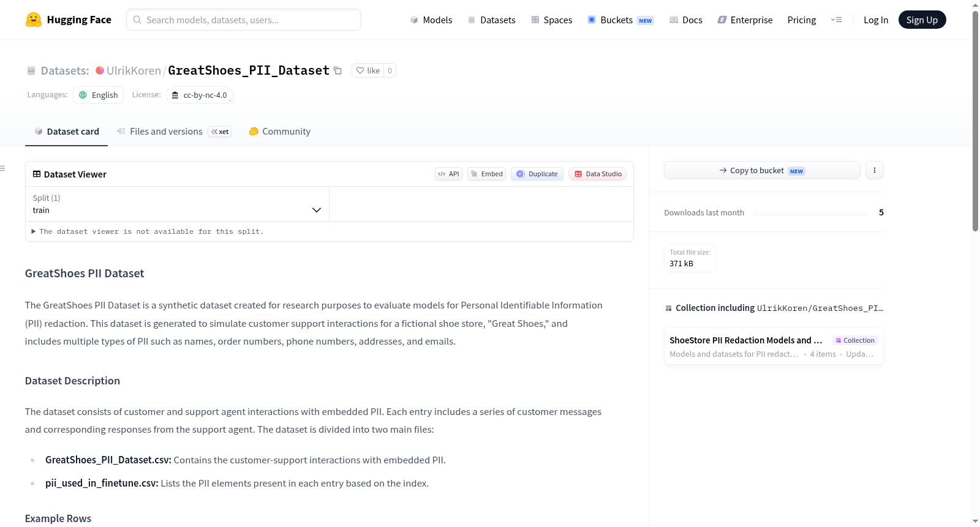Click Log In
This screenshot has height=527, width=980.
click(876, 20)
